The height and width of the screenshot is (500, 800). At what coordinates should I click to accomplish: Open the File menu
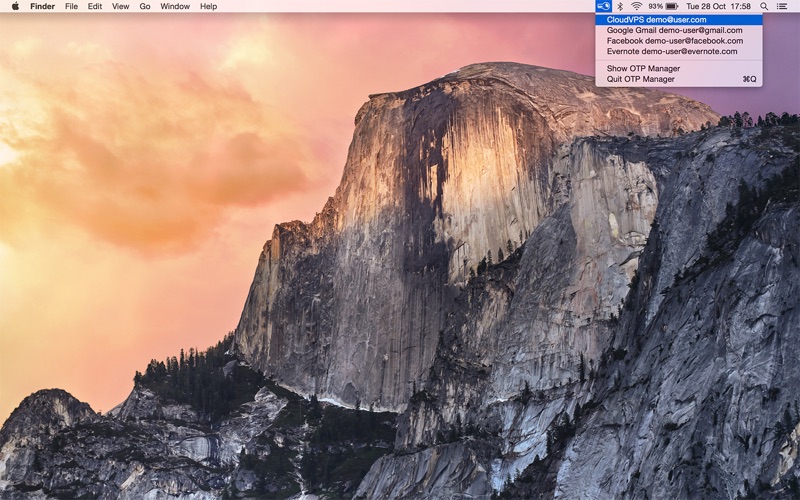pyautogui.click(x=71, y=6)
